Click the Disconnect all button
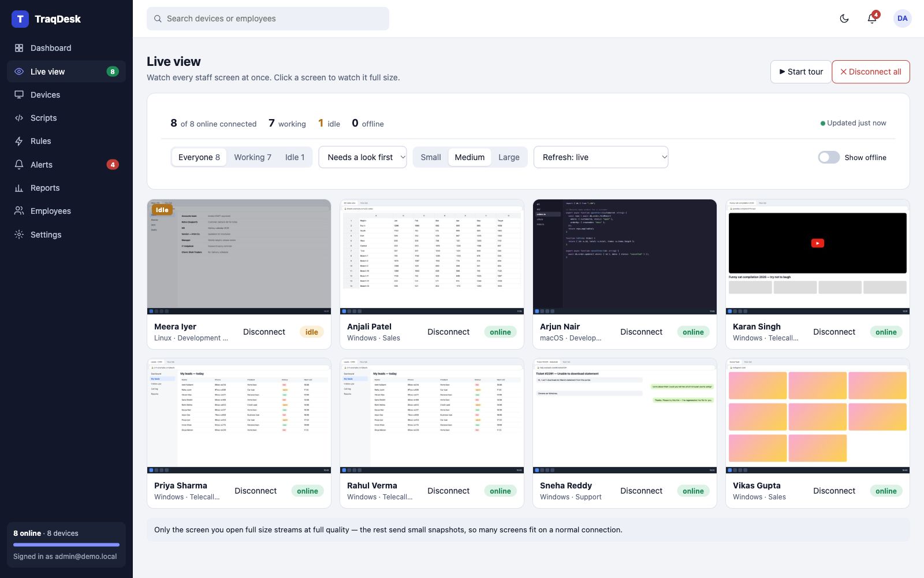 click(x=871, y=72)
